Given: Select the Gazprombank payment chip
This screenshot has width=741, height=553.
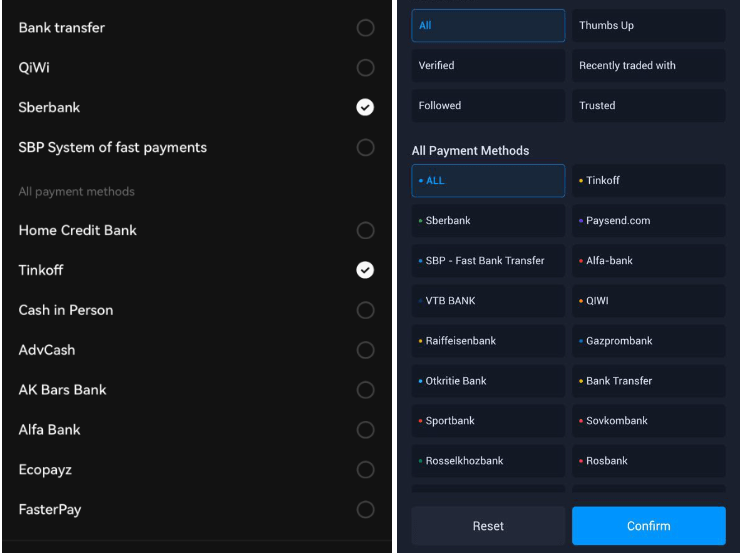Looking at the screenshot, I should (x=648, y=341).
